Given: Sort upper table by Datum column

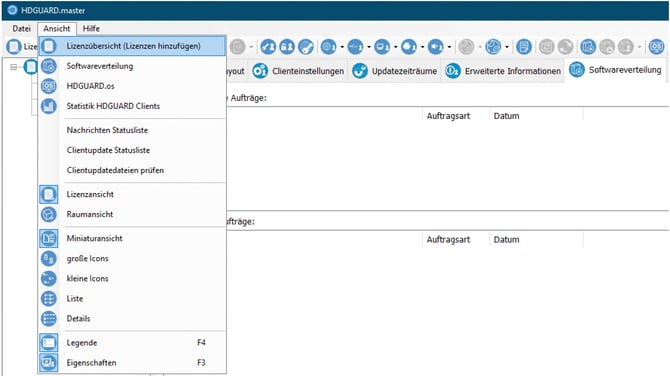Looking at the screenshot, I should 537,116.
